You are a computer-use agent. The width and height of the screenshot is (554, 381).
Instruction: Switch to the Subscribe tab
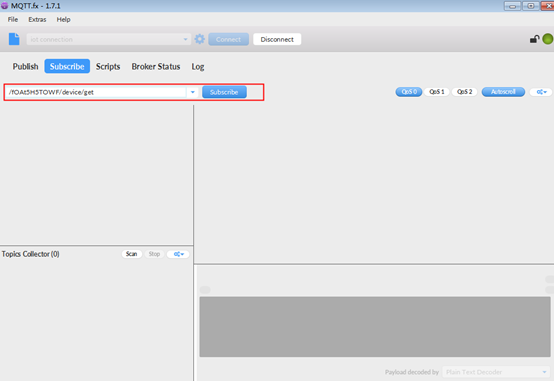67,66
